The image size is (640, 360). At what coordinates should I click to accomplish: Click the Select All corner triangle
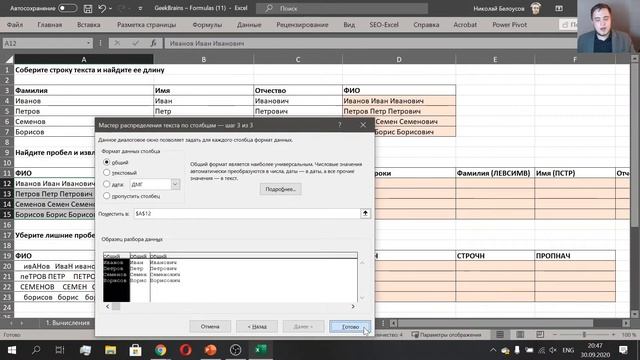coord(9,60)
